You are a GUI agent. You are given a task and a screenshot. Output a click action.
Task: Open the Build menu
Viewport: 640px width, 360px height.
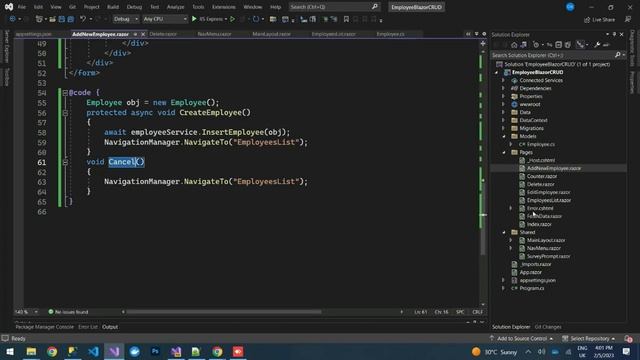pos(113,7)
